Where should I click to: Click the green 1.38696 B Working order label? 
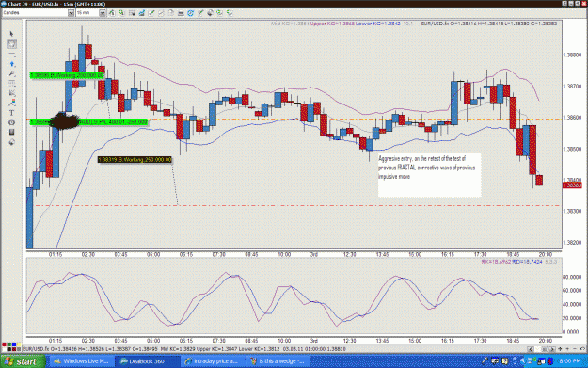(67, 75)
